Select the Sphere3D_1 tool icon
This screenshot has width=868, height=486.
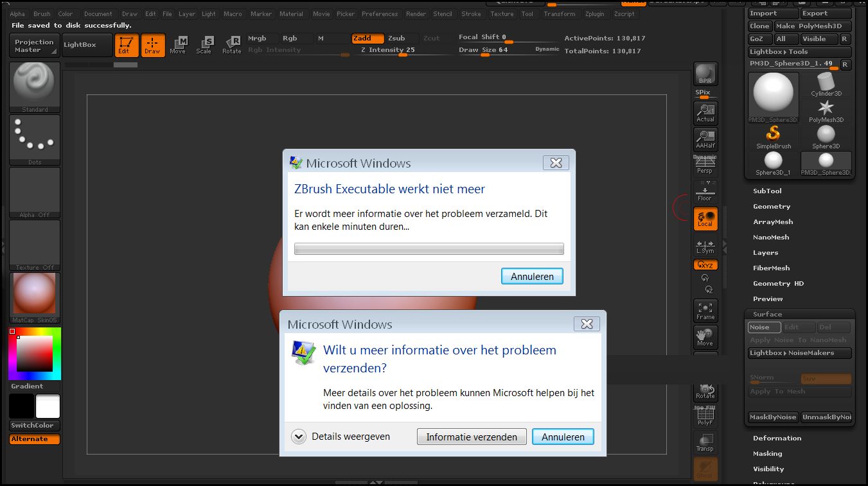click(x=774, y=164)
